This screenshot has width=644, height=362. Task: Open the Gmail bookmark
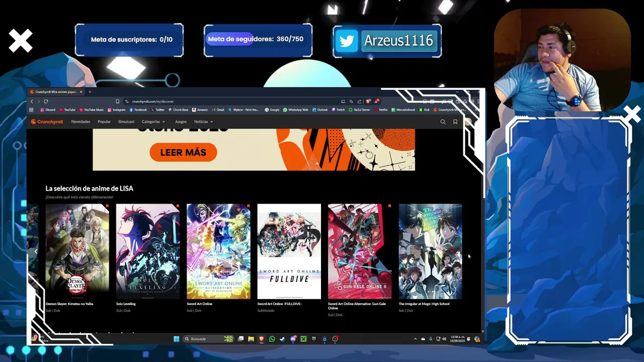218,110
